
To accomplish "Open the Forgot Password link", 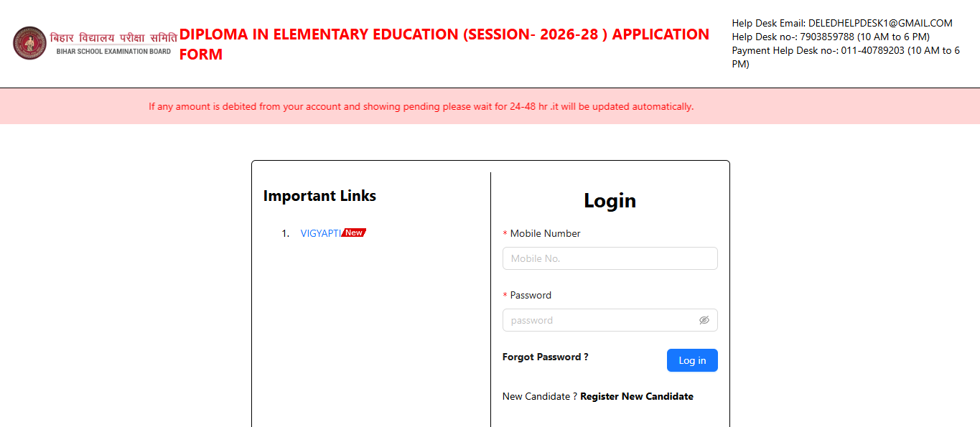I will tap(544, 357).
